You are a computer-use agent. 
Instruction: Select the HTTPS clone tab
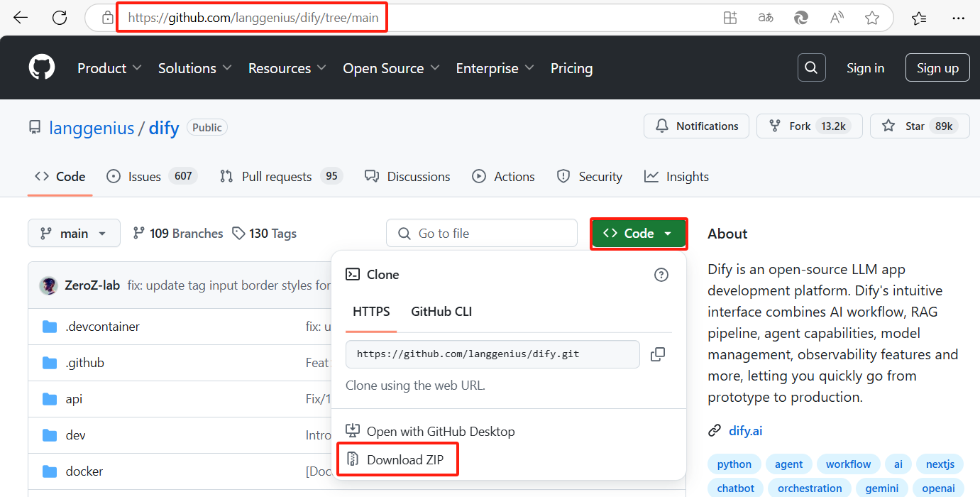tap(371, 312)
